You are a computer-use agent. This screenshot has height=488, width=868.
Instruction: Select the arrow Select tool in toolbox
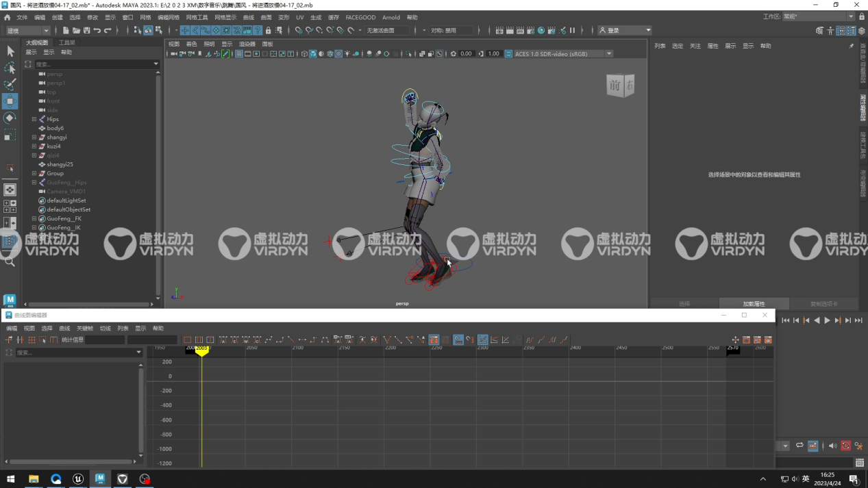10,51
